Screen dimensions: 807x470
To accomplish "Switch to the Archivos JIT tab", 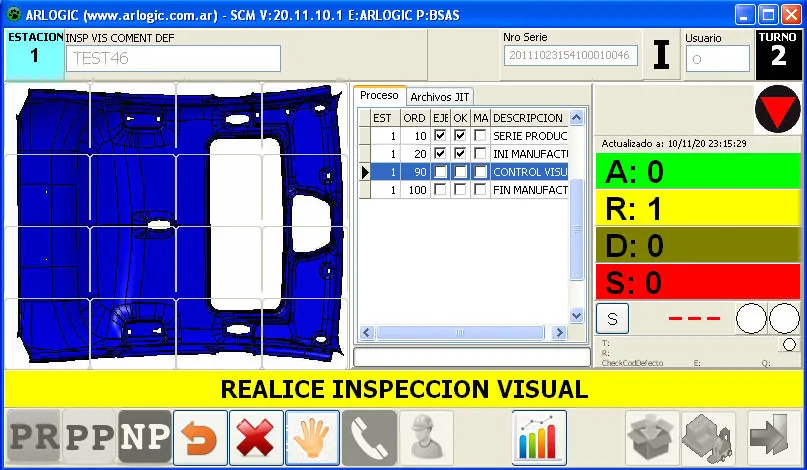I will coord(440,97).
